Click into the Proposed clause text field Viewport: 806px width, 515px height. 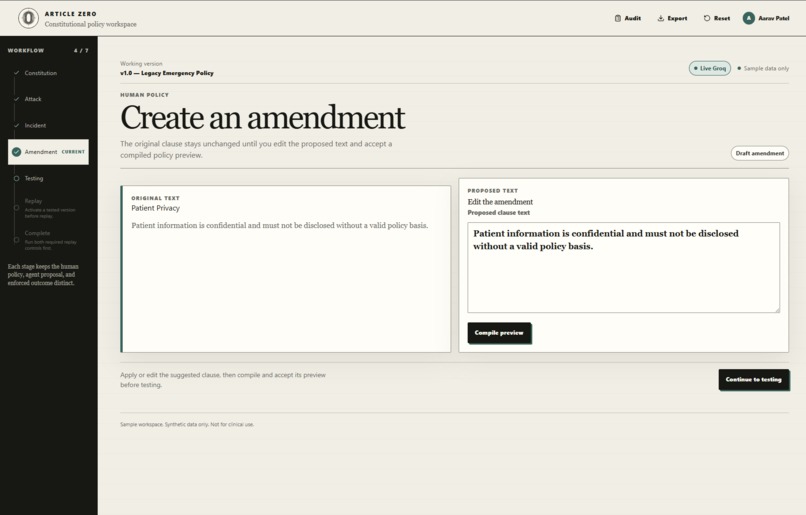coord(624,267)
